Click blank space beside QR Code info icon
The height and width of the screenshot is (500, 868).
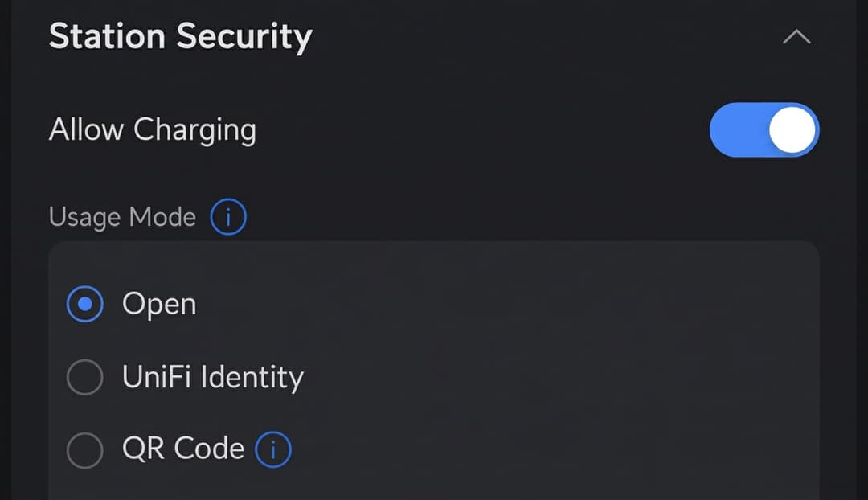(x=554, y=449)
